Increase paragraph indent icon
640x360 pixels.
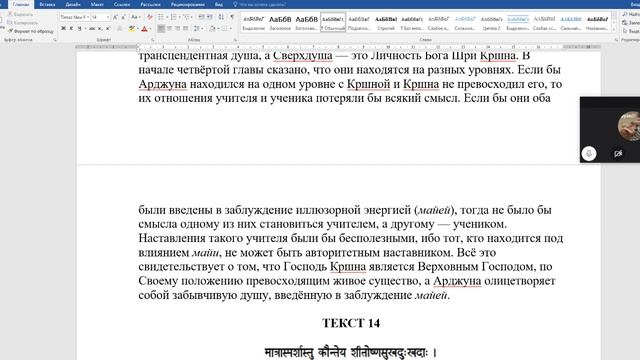click(210, 17)
